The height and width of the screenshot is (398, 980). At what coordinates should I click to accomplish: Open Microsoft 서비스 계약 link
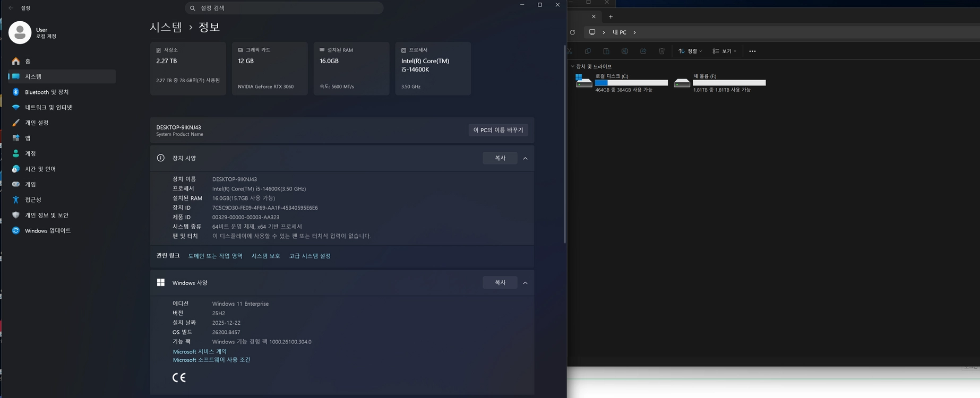[200, 351]
